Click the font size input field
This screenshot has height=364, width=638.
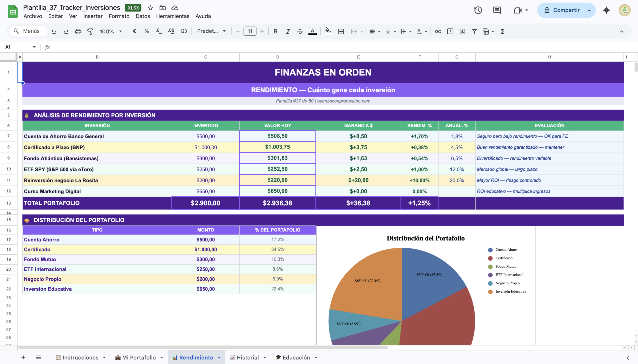pyautogui.click(x=250, y=31)
